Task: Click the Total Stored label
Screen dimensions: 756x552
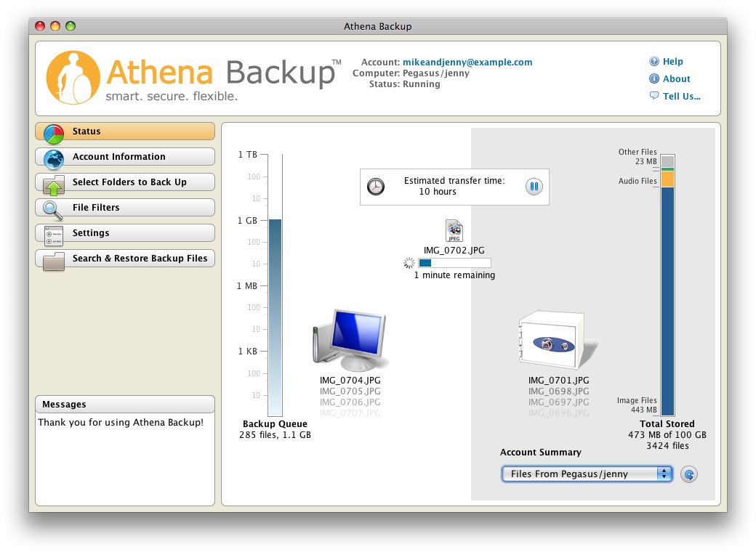Action: pos(667,424)
